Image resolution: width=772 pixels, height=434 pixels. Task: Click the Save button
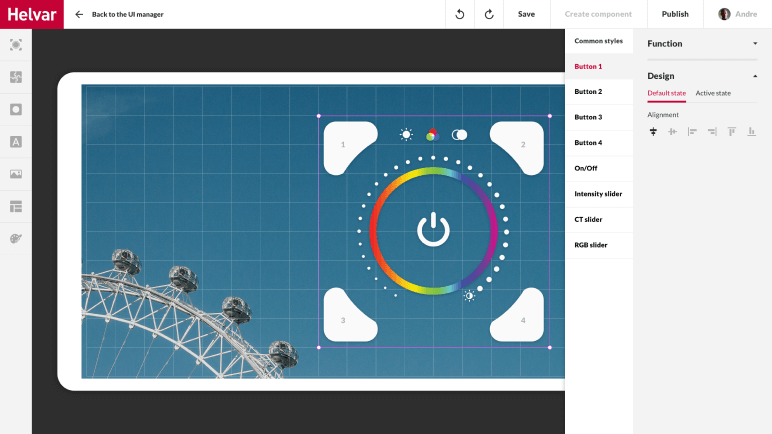pyautogui.click(x=526, y=14)
